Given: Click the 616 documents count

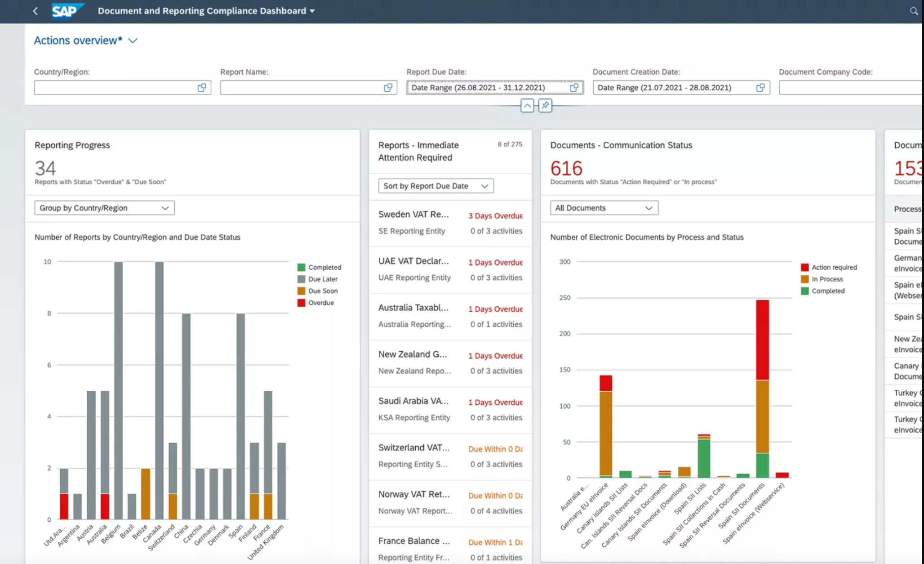Looking at the screenshot, I should 566,168.
